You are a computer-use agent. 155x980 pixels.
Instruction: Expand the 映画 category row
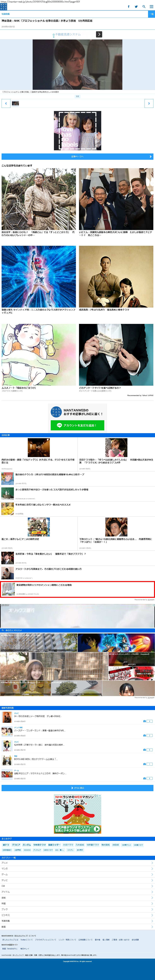point(78,904)
